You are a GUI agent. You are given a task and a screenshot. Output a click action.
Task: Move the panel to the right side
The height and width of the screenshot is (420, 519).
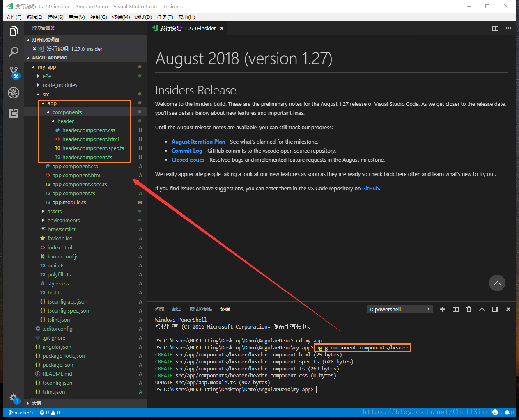pyautogui.click(x=495, y=309)
